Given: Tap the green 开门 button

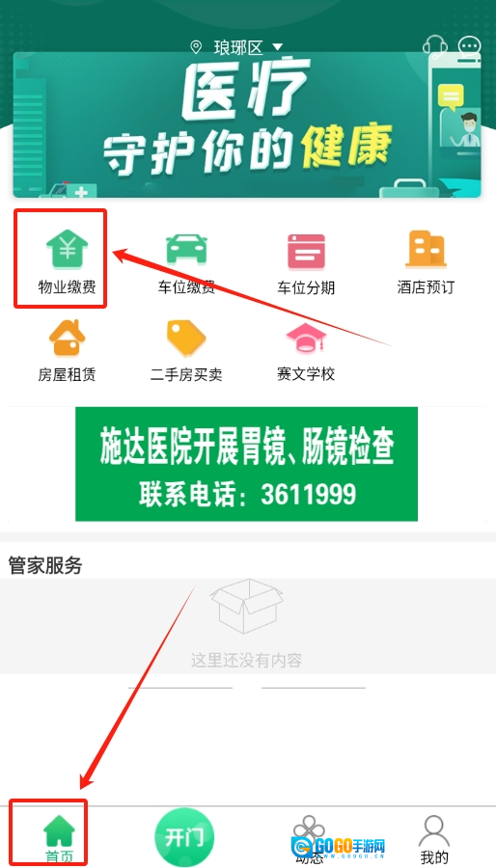Looking at the screenshot, I should [183, 837].
